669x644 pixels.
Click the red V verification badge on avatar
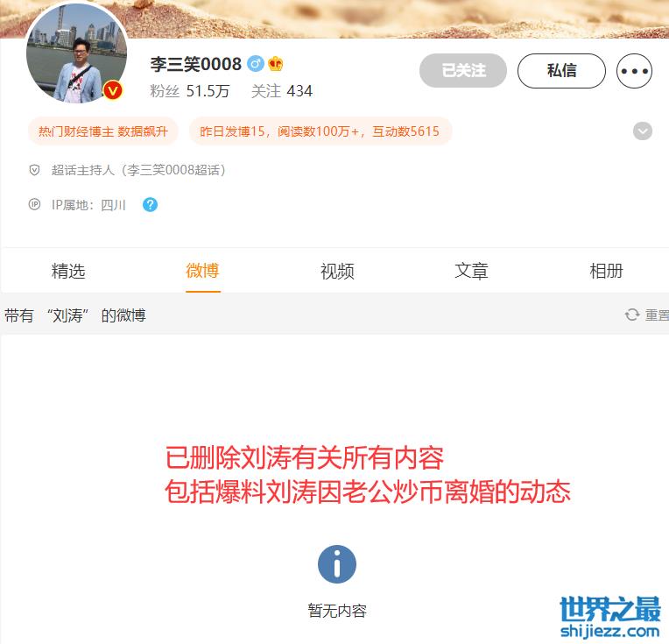[x=113, y=90]
